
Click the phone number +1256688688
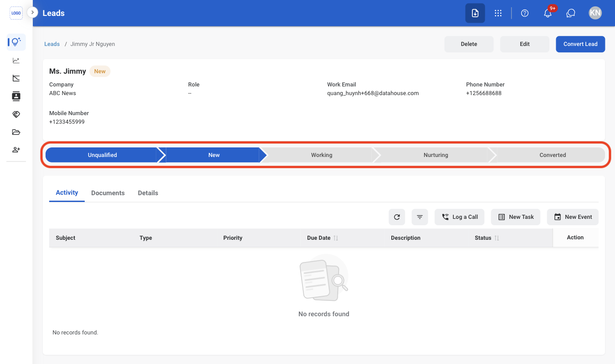pyautogui.click(x=484, y=93)
